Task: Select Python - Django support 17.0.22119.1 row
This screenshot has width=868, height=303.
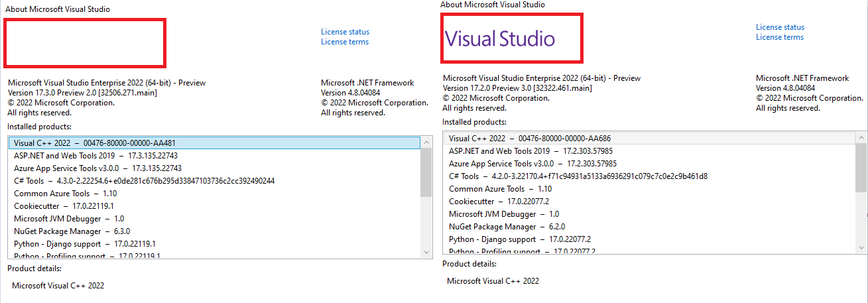Action: [x=214, y=244]
